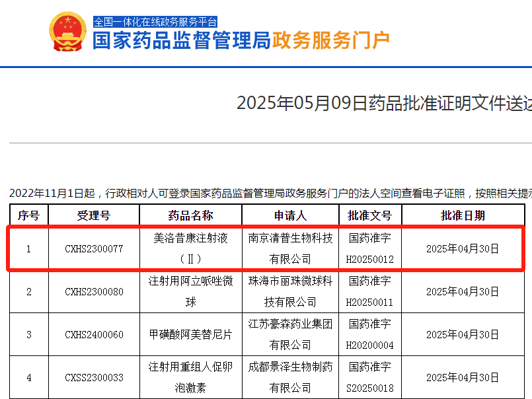The width and height of the screenshot is (532, 399).
Task: Select approval number 国药准字H20250011
Action: [370, 292]
